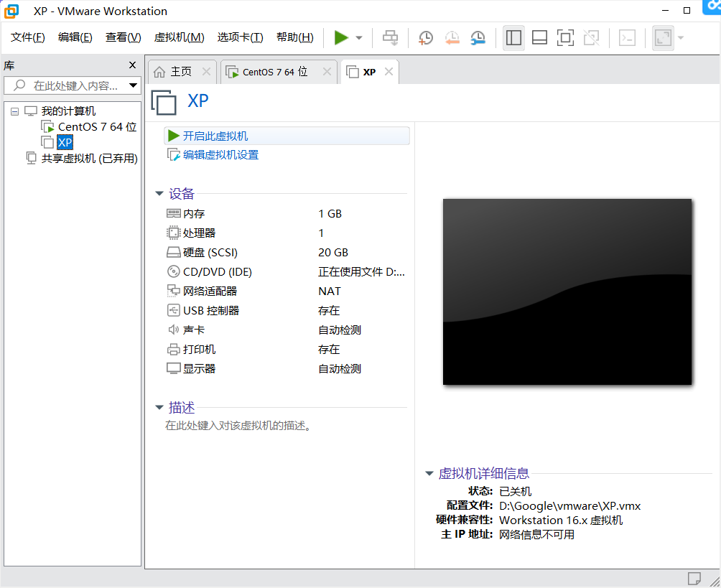Click the green power-on play toolbar button
Image resolution: width=721 pixels, height=588 pixels.
point(340,38)
